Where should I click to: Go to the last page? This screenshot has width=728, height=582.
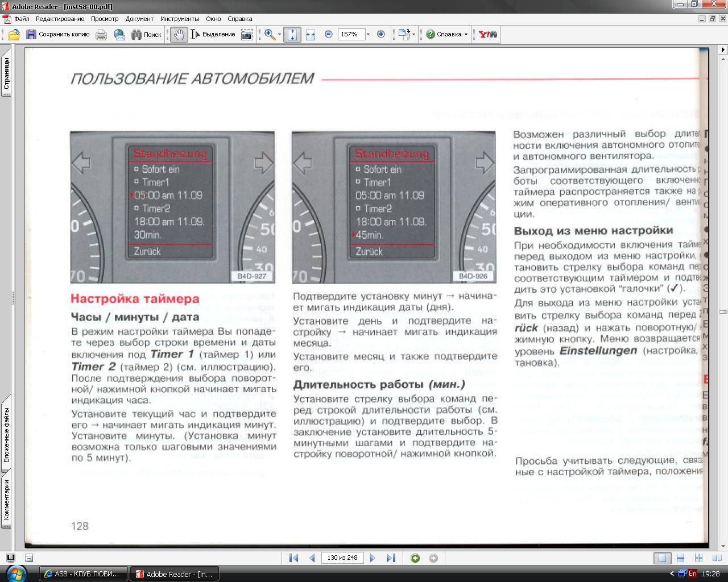pos(391,558)
